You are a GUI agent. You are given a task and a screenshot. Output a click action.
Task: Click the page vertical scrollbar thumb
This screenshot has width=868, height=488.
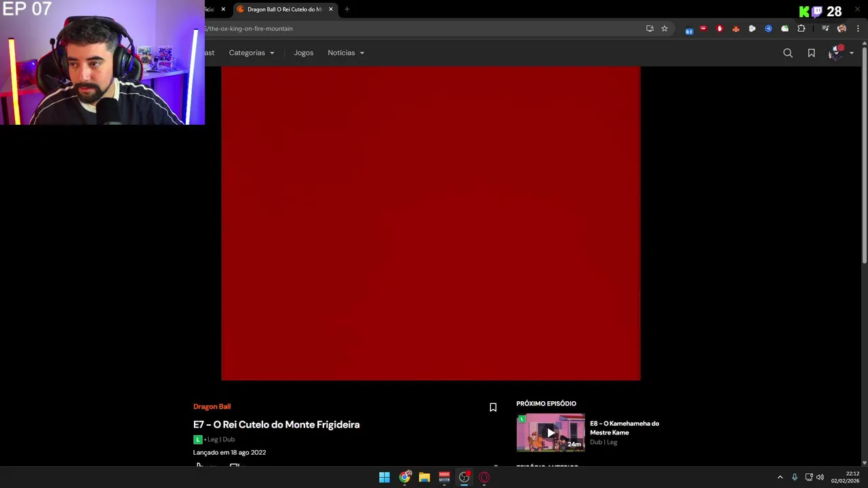864,155
